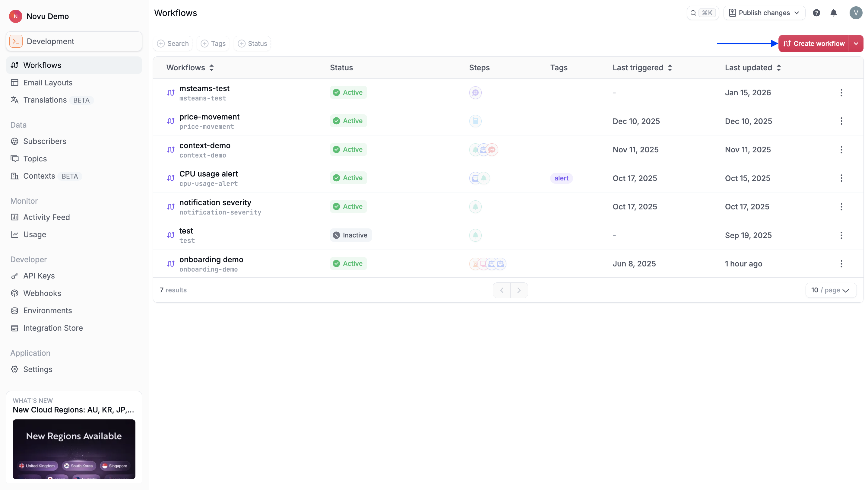Change the 10 per page selector

(x=831, y=290)
